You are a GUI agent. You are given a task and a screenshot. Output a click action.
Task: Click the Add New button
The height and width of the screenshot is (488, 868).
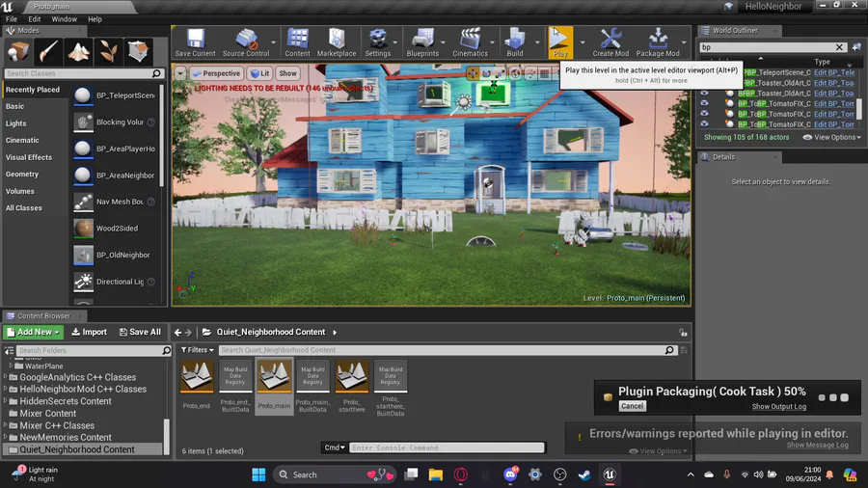click(x=33, y=332)
